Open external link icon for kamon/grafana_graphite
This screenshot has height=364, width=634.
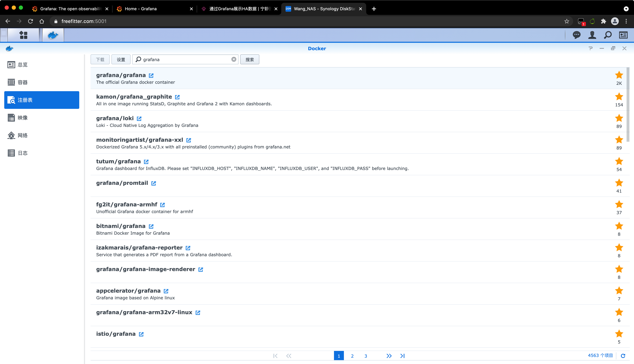tap(177, 97)
